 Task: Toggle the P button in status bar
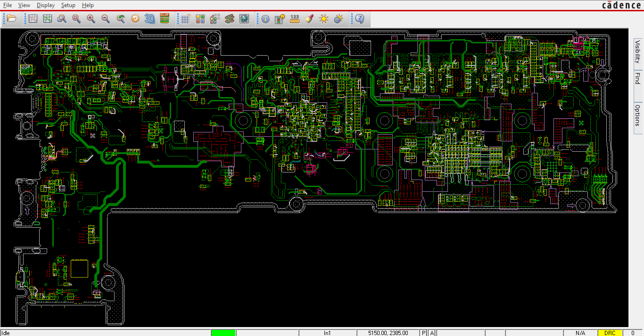[x=424, y=333]
